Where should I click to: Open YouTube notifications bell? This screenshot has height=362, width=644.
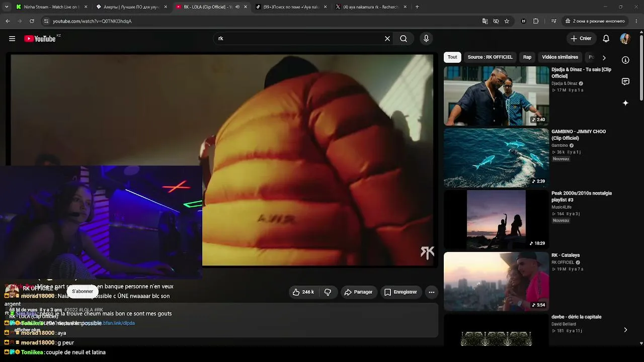pos(606,39)
